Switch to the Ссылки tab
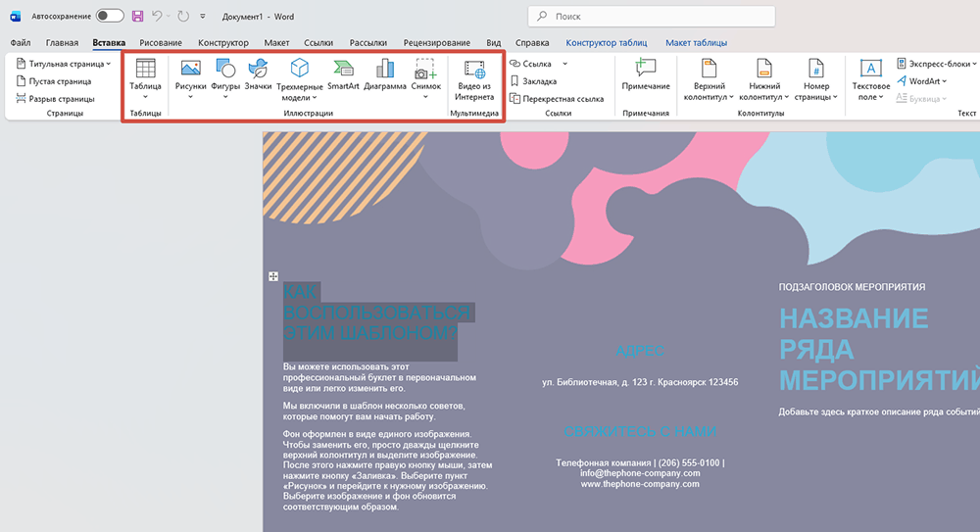 pos(318,42)
